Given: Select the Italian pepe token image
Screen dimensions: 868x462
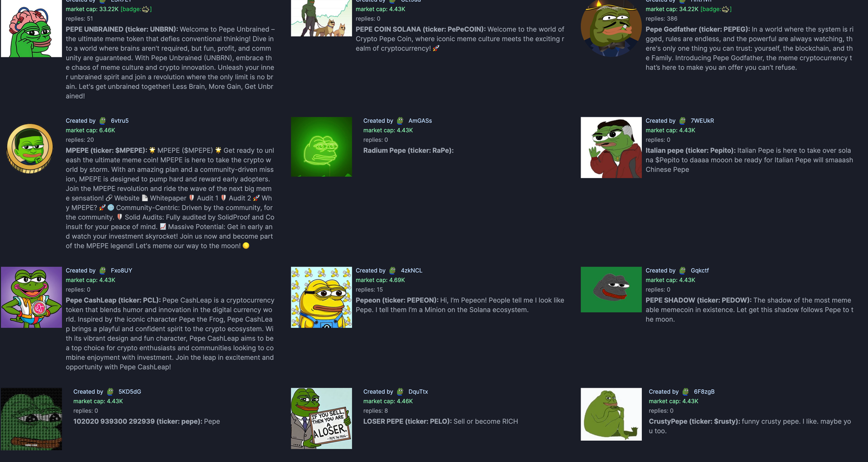Looking at the screenshot, I should 611,147.
